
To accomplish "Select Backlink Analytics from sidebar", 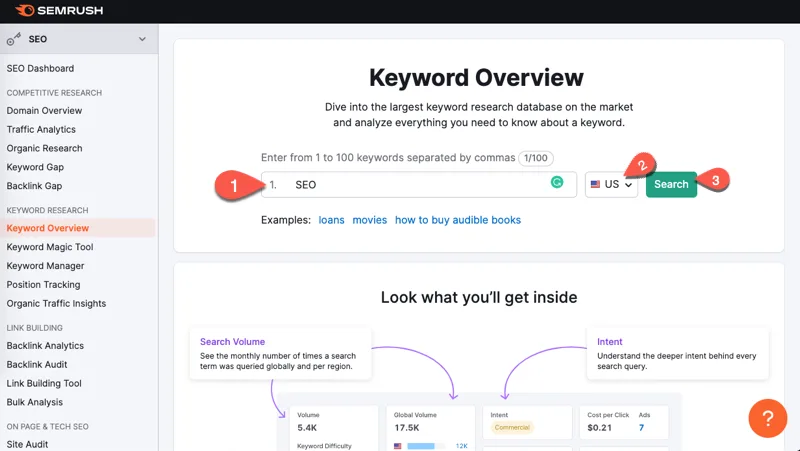I will [45, 346].
